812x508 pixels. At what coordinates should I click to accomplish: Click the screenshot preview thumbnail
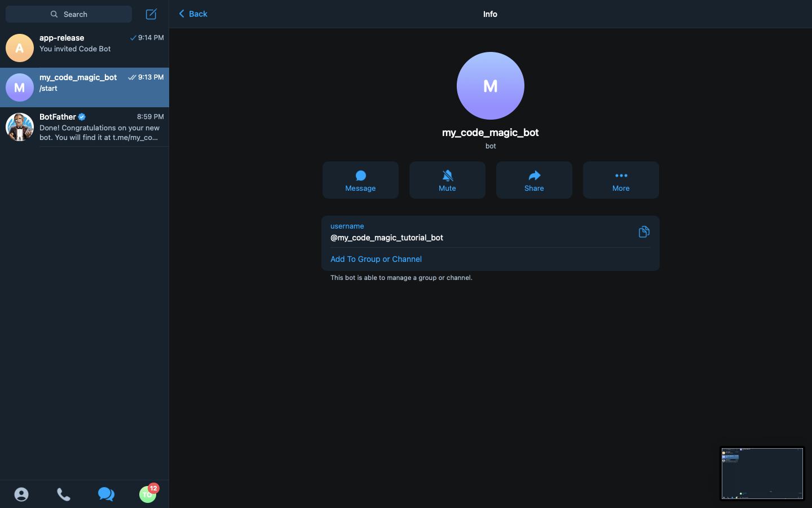[x=762, y=474]
